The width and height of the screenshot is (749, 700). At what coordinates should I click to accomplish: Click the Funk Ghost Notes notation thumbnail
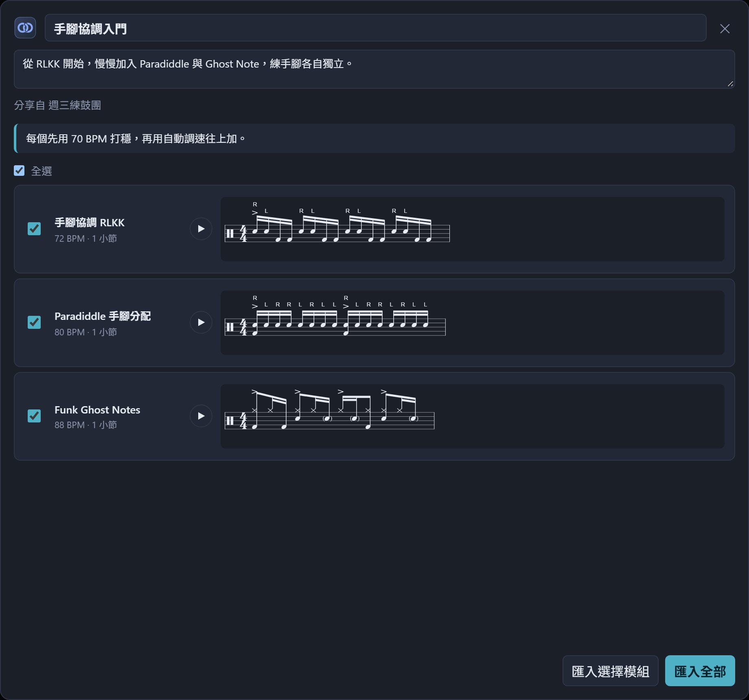point(472,416)
